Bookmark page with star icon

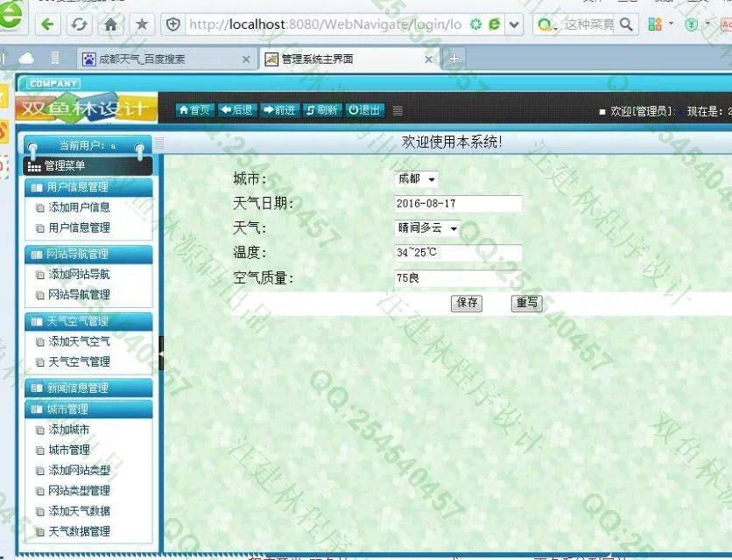(x=142, y=24)
